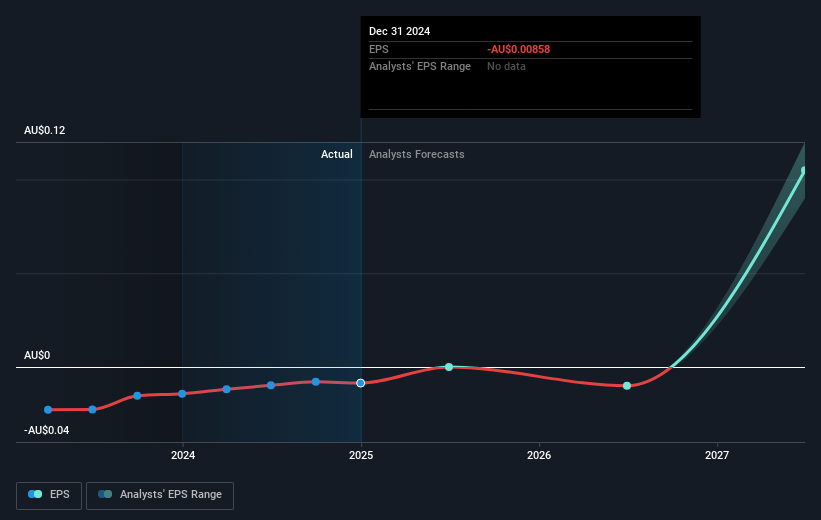Click the EPS data point just before the 2024 gridline

coord(137,396)
